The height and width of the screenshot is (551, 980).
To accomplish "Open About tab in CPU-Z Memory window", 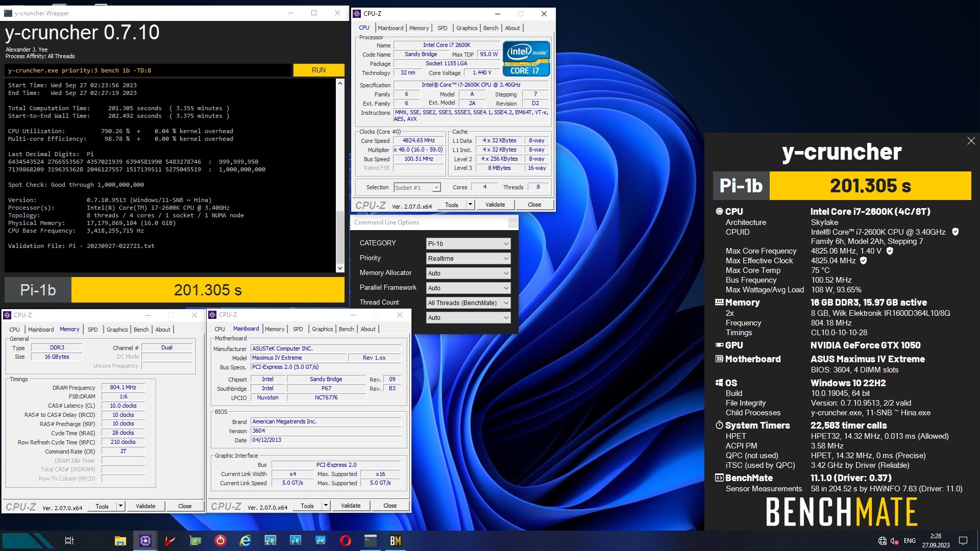I will click(163, 330).
